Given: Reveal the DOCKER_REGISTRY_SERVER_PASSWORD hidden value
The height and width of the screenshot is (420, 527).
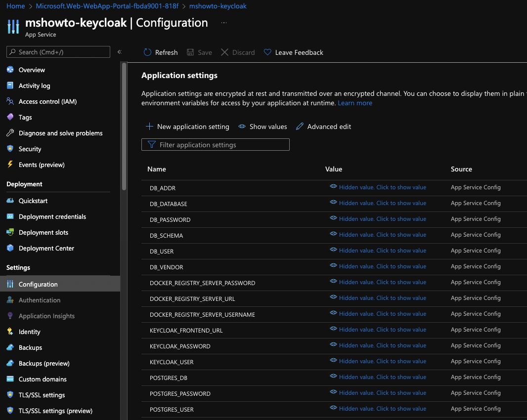Looking at the screenshot, I should (378, 282).
